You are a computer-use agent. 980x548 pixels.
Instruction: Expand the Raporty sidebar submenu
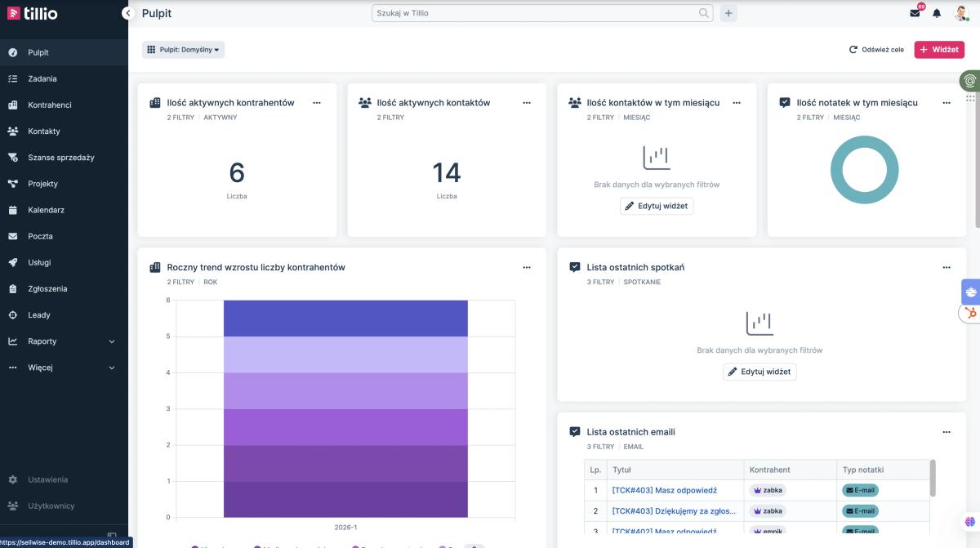pos(64,341)
